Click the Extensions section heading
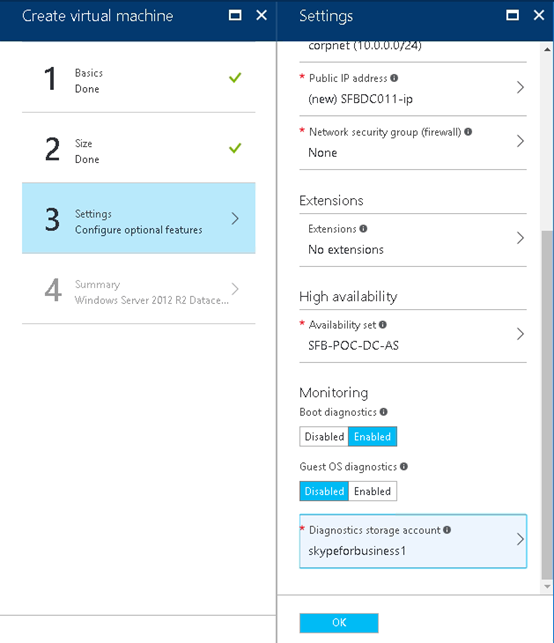 click(331, 201)
